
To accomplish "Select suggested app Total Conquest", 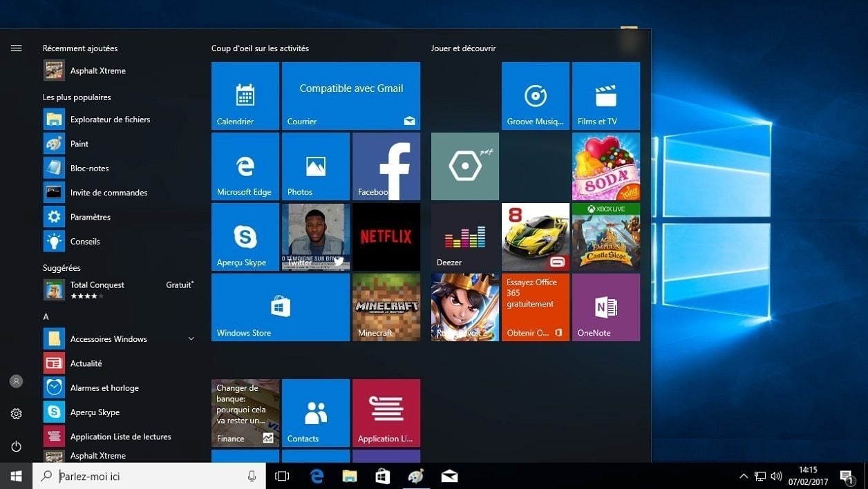I will click(119, 289).
